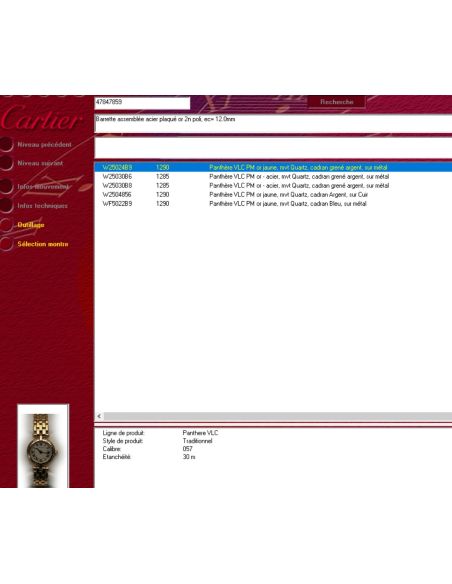
Task: Click the round bullet beside Sélection montre
Action: (x=6, y=244)
